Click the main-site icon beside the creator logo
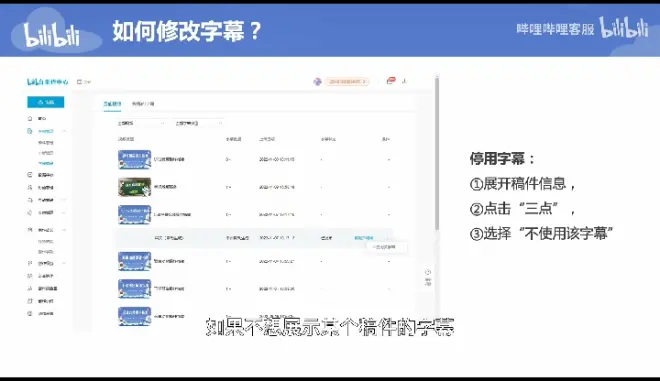 coord(79,82)
